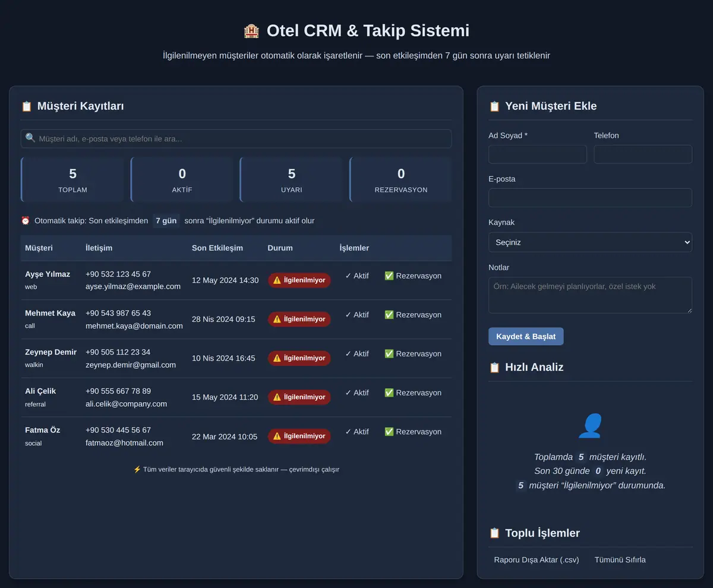This screenshot has width=713, height=588.
Task: Set Rezervasyon for Ali Çelik
Action: (x=413, y=393)
